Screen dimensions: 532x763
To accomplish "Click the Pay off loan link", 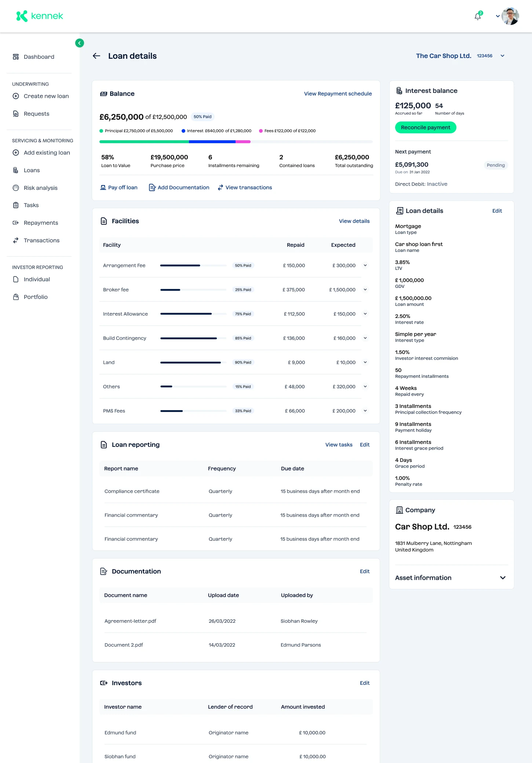I will (119, 188).
